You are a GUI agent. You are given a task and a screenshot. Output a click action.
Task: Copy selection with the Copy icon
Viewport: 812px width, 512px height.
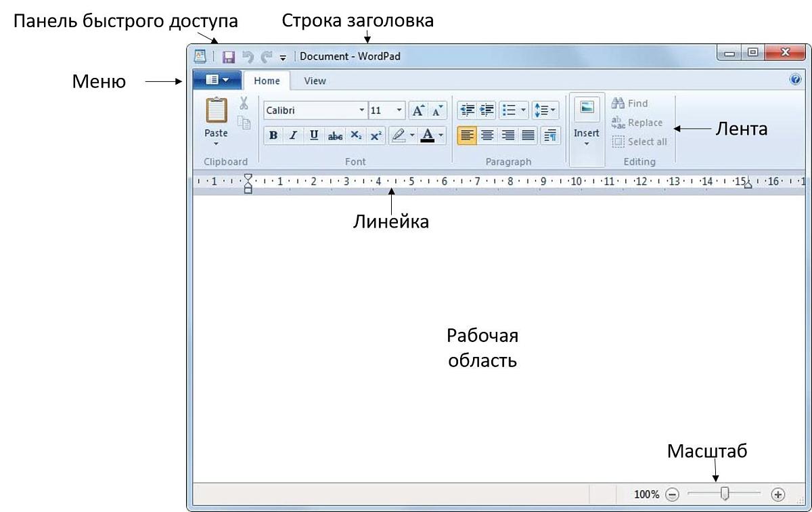(x=244, y=123)
